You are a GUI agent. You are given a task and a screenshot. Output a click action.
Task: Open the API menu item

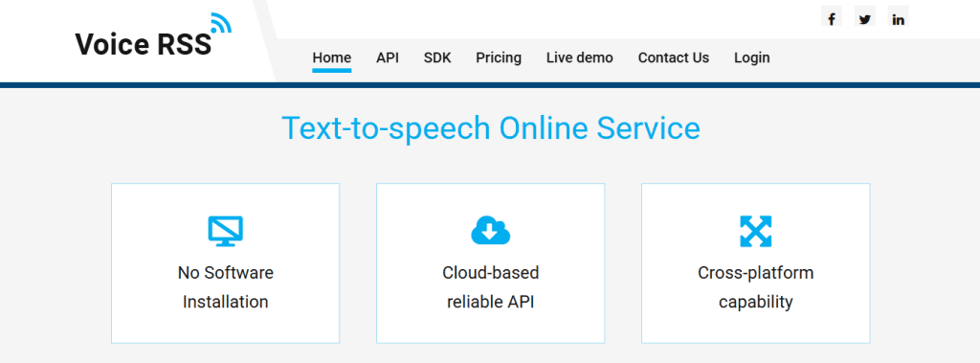click(388, 57)
